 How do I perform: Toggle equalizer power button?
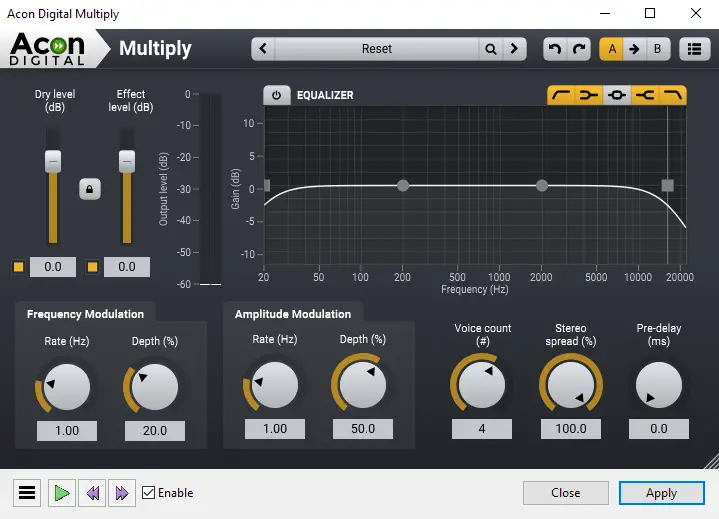[x=277, y=95]
